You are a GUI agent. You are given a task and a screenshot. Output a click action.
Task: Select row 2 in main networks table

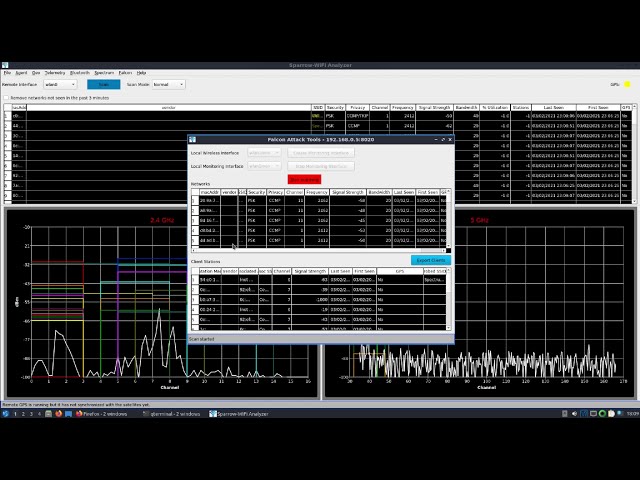click(318, 126)
